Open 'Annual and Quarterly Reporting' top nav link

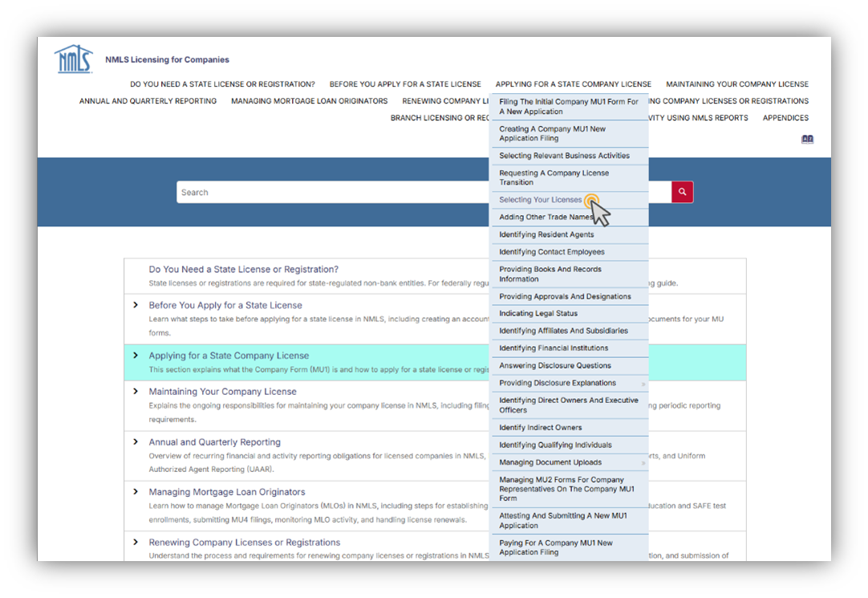[148, 101]
